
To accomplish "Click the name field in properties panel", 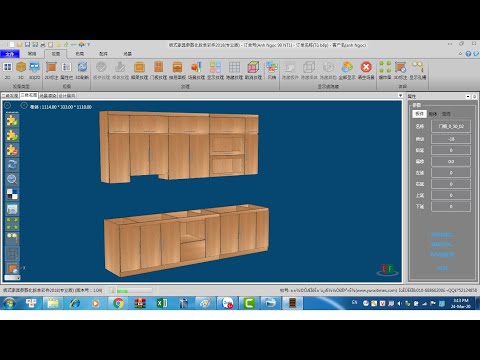I will [451, 126].
